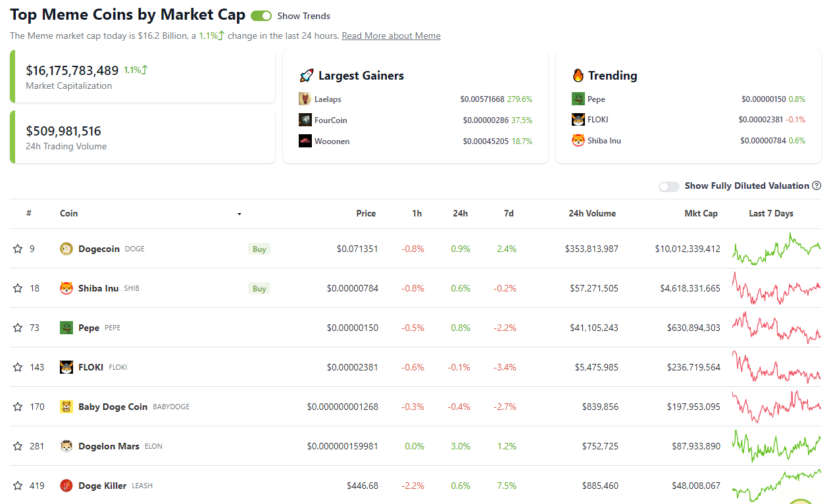Sort by the 7d column header

coord(508,213)
